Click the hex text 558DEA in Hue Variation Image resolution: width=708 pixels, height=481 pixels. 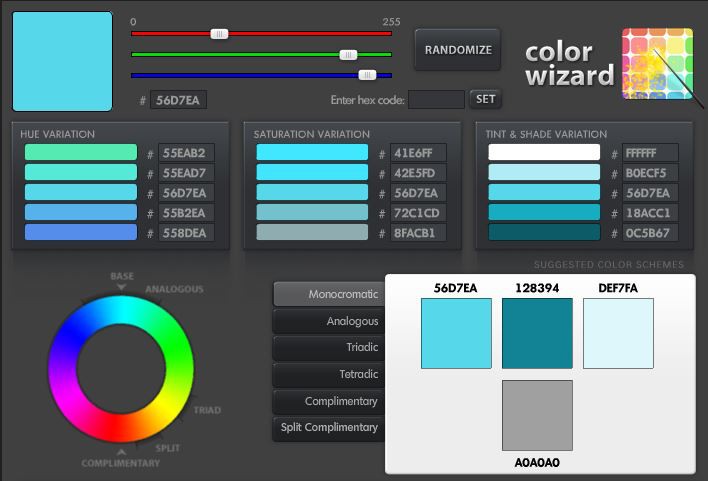tap(184, 233)
